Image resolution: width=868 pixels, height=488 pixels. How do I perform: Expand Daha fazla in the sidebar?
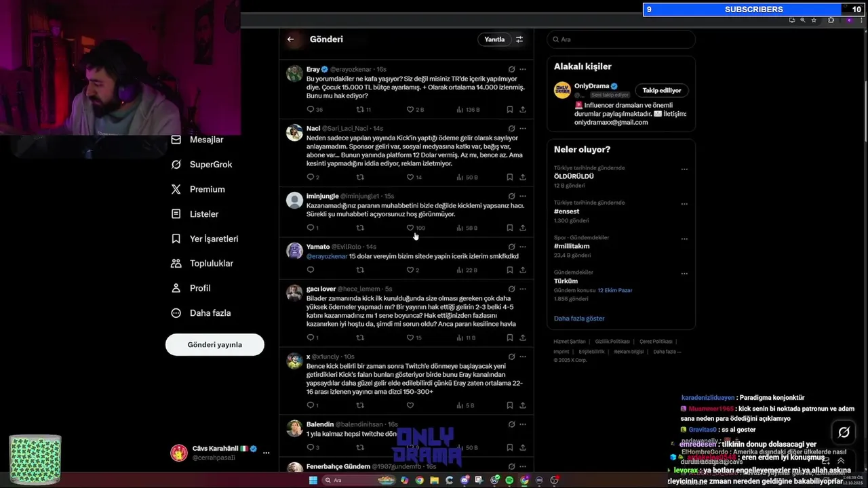(201, 313)
